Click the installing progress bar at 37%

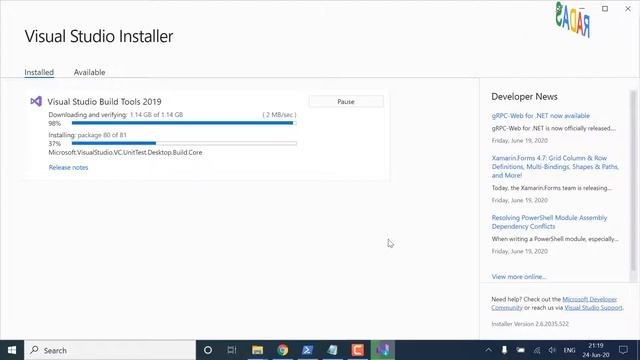click(x=184, y=143)
